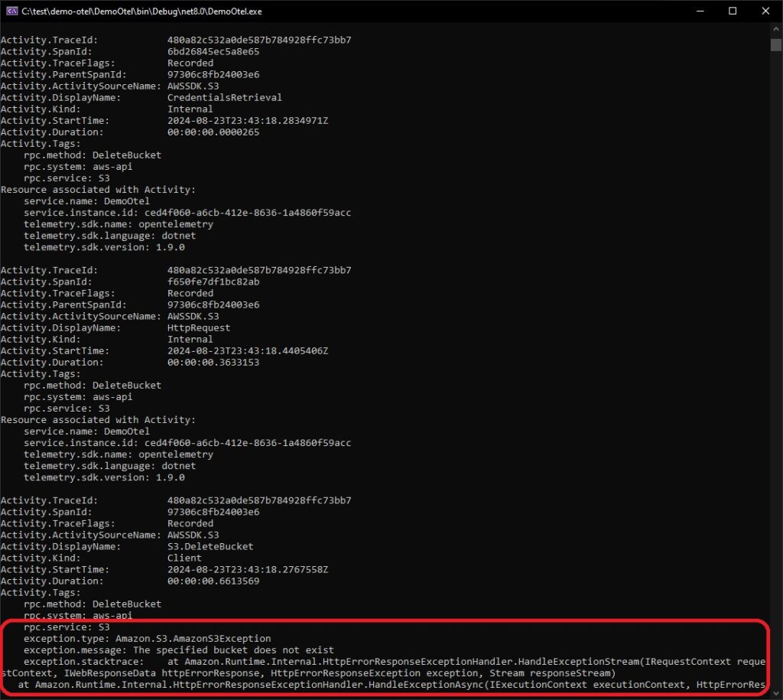Screen dimensions: 783x700
Task: Click StartTime 2024-08-23T23:43:18.2834971Z
Action: point(248,120)
